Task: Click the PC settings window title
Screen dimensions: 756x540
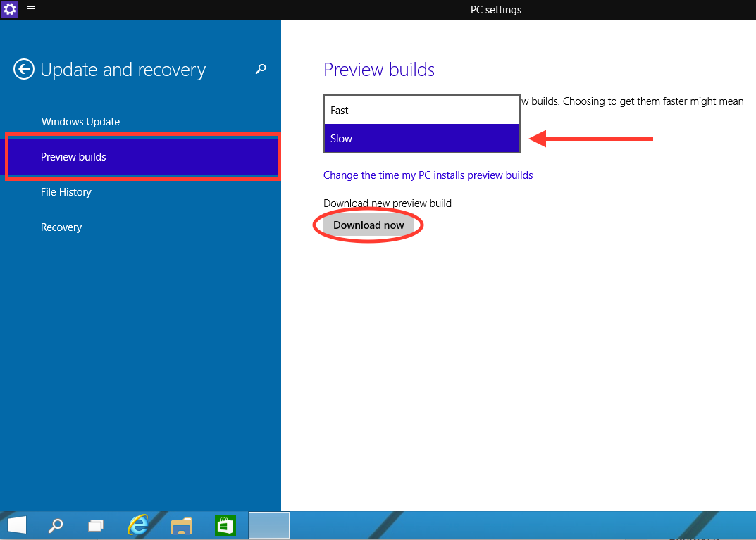Action: (496, 10)
